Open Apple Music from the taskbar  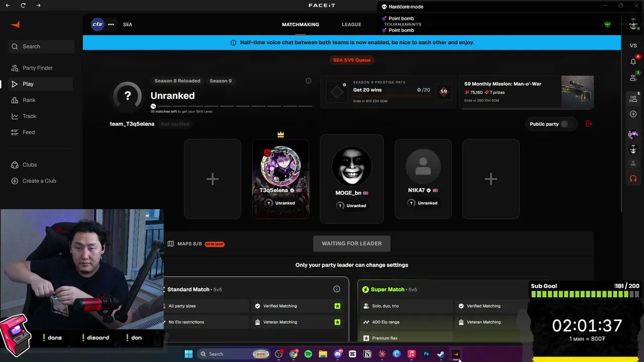411,354
